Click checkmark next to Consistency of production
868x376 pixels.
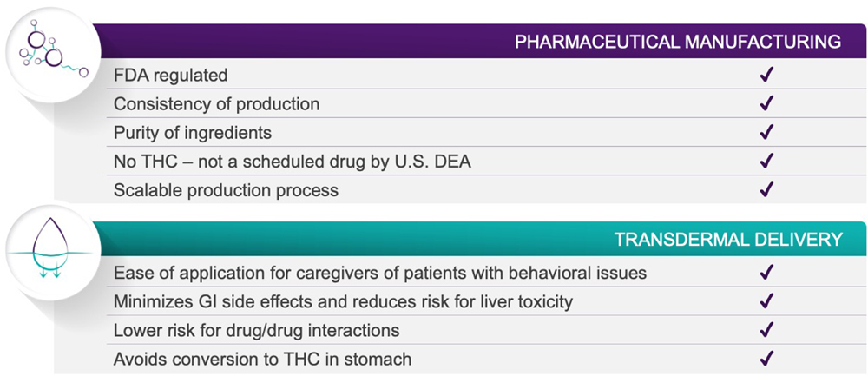[x=766, y=103]
